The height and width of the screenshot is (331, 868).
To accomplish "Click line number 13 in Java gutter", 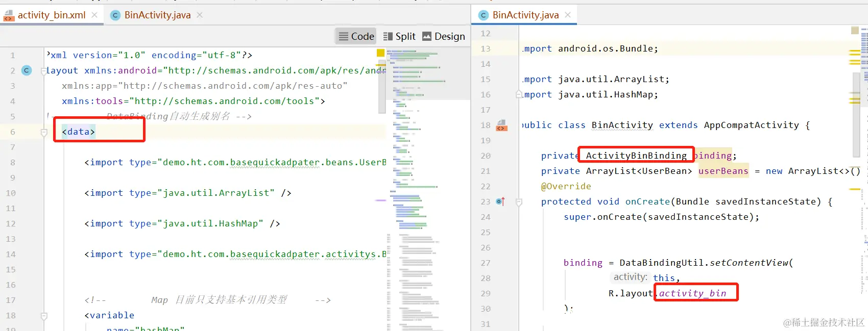I will click(485, 48).
